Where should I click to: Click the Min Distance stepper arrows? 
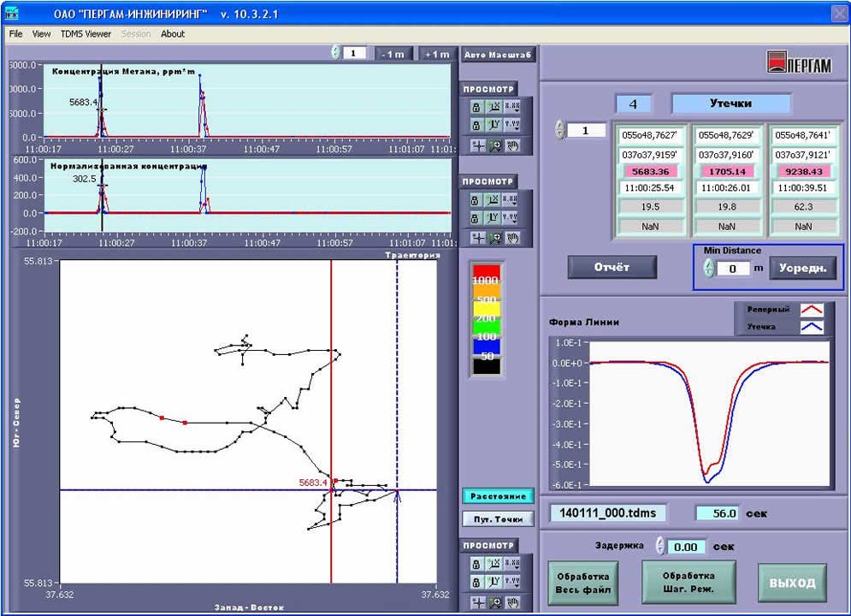709,268
